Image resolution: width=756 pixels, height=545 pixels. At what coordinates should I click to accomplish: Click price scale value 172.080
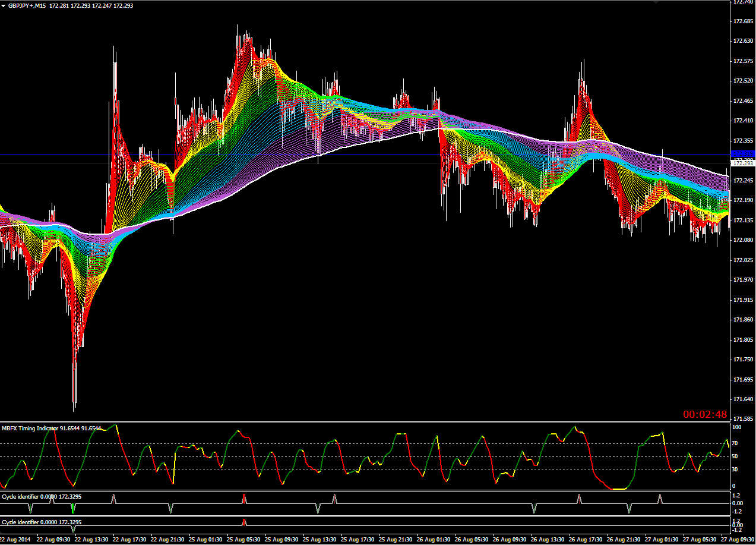pyautogui.click(x=742, y=240)
